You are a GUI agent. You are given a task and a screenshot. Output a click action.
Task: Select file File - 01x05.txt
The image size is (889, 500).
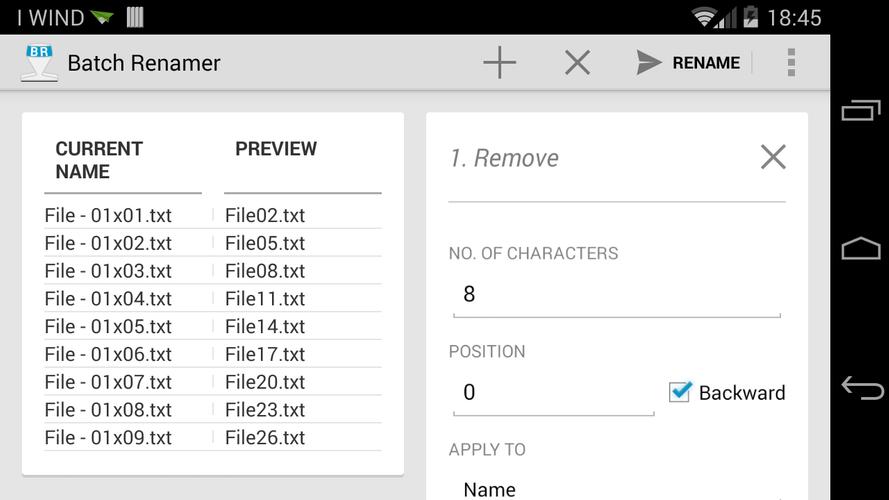(x=108, y=326)
